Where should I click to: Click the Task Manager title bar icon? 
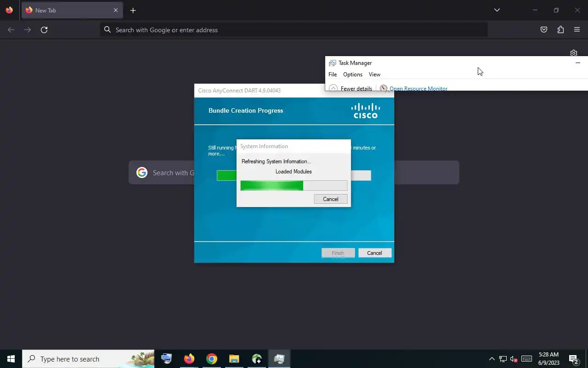click(333, 63)
